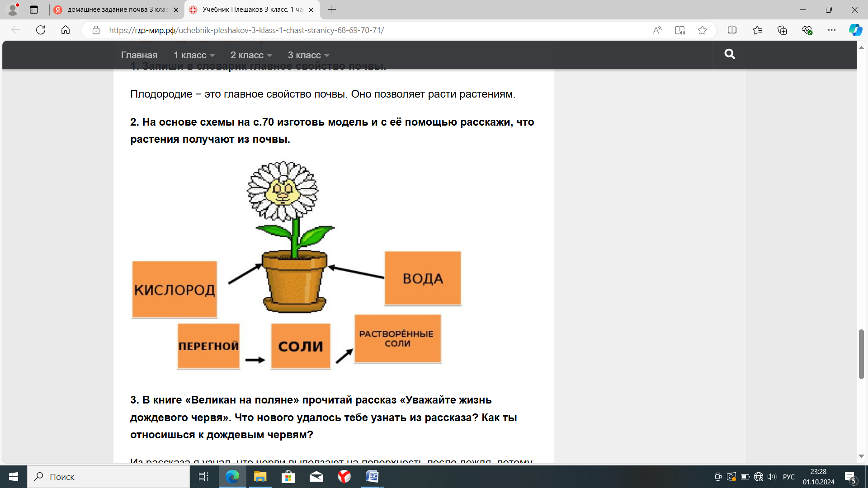Viewport: 868px width, 488px height.
Task: Click the site search magnifier icon
Action: point(730,54)
